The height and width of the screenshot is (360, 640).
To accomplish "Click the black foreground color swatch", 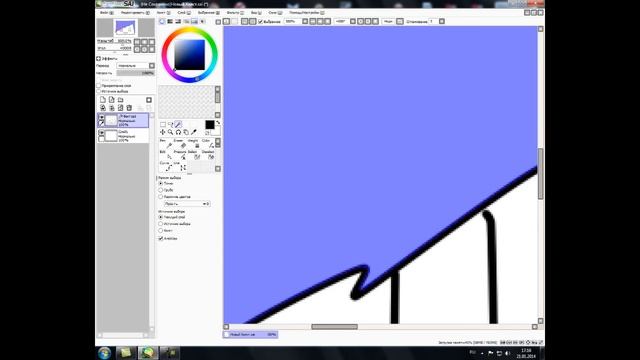I will [x=209, y=125].
